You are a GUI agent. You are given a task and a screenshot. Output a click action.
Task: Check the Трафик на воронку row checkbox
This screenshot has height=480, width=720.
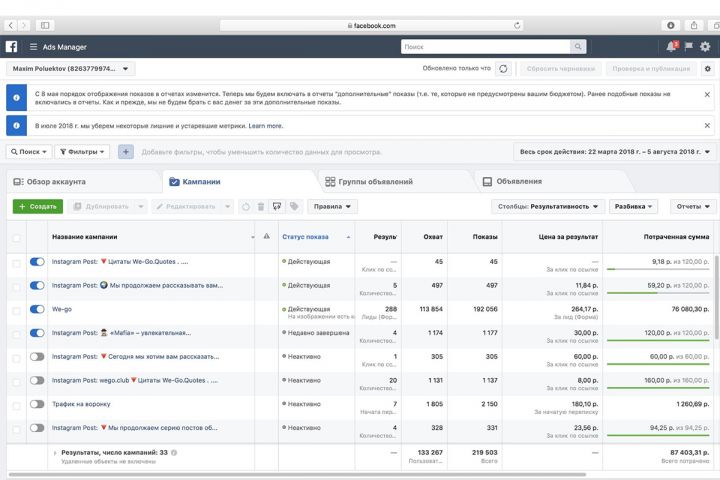pyautogui.click(x=17, y=406)
